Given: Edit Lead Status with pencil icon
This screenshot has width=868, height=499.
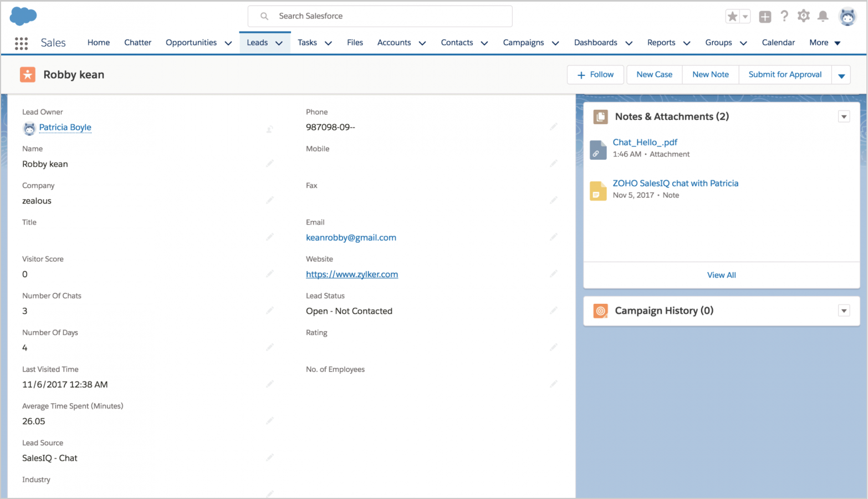Looking at the screenshot, I should 553,311.
